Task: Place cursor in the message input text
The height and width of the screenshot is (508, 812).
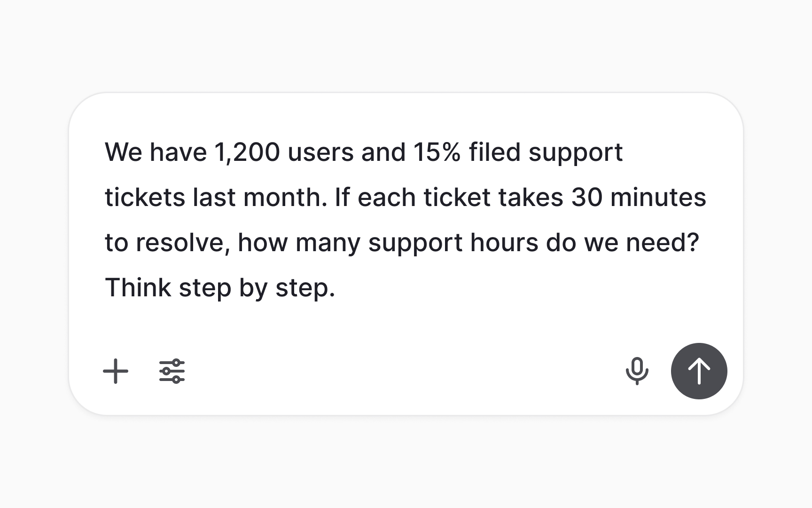Action: 405,220
